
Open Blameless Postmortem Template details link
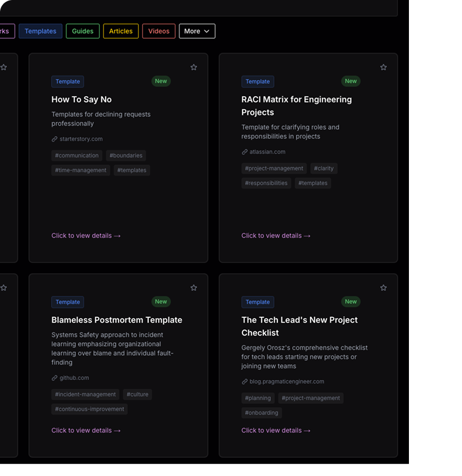(x=86, y=430)
